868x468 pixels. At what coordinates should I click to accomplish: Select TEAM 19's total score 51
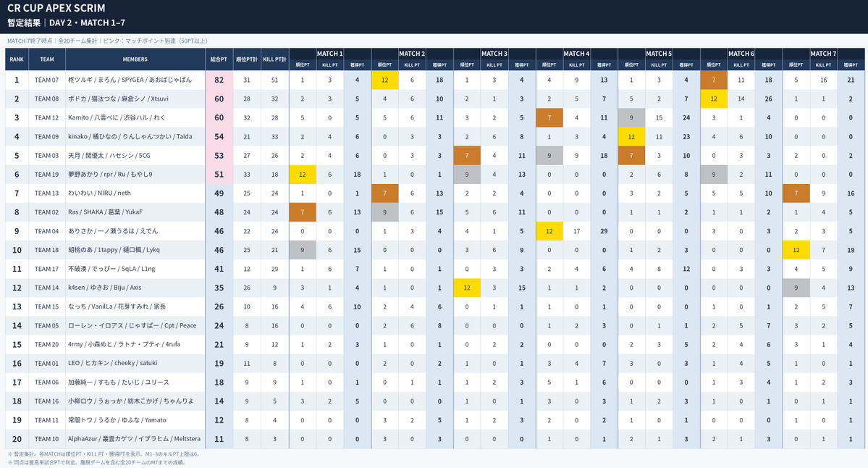point(219,175)
